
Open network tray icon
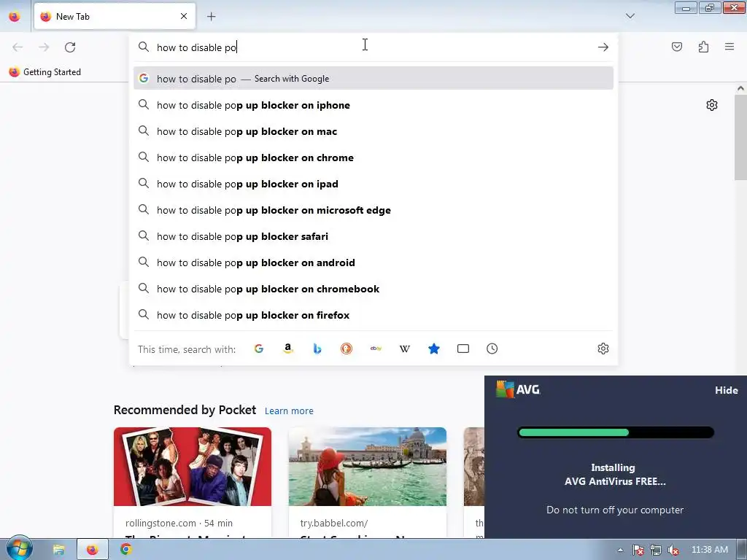point(656,550)
